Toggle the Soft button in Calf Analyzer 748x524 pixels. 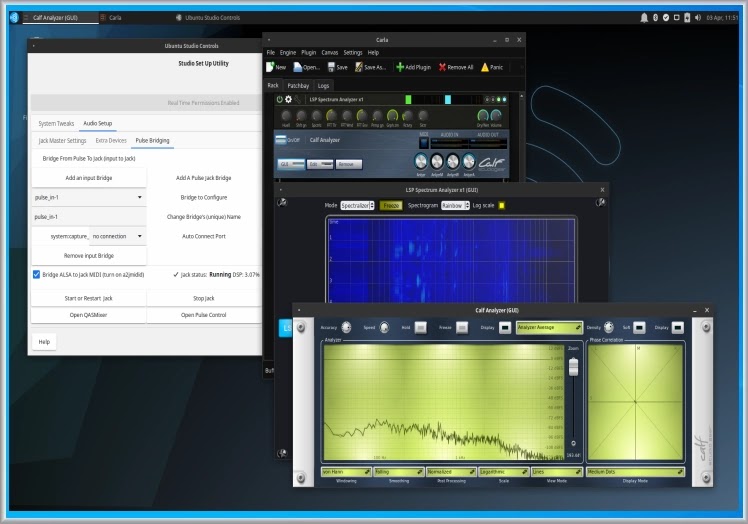[x=639, y=327]
